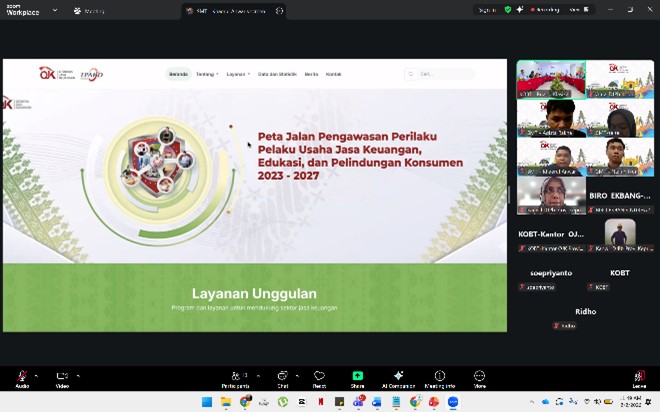
Task: Open the Participants panel
Action: pos(236,377)
